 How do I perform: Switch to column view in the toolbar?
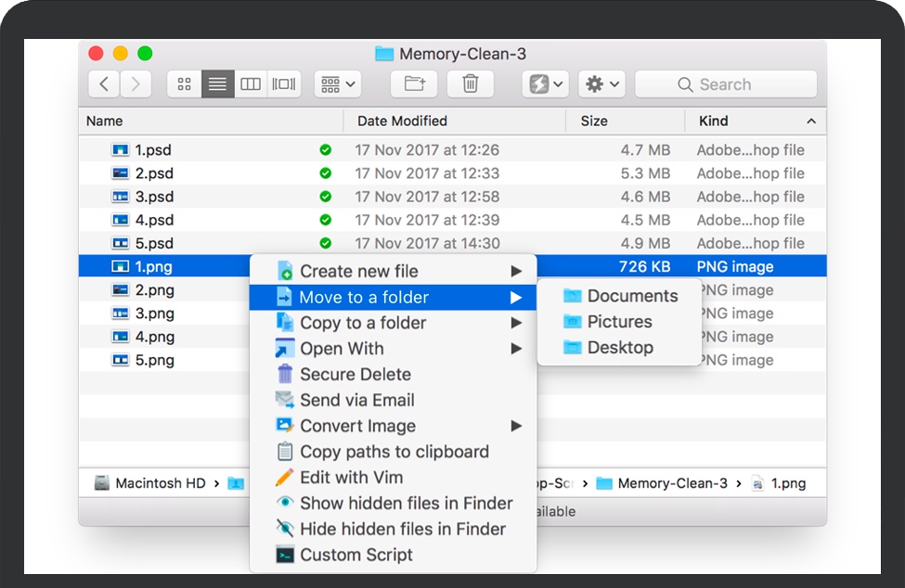click(x=251, y=83)
